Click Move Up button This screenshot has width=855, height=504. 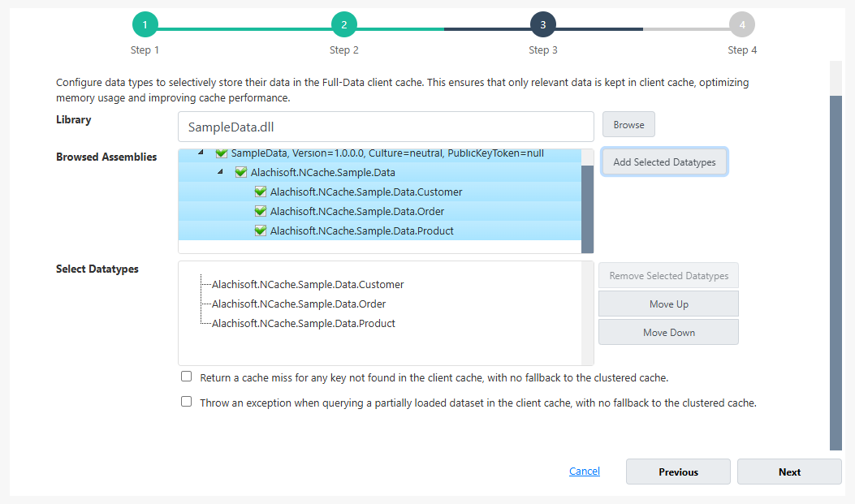tap(668, 304)
